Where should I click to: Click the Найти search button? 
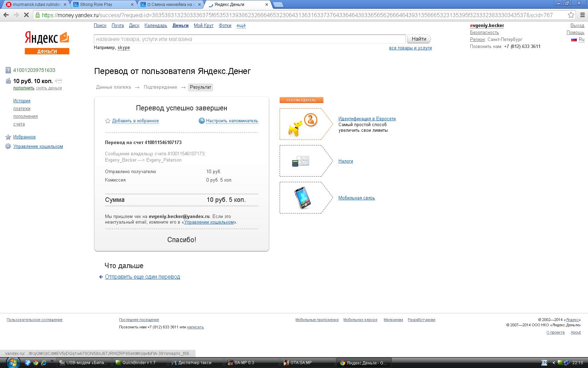click(x=419, y=39)
